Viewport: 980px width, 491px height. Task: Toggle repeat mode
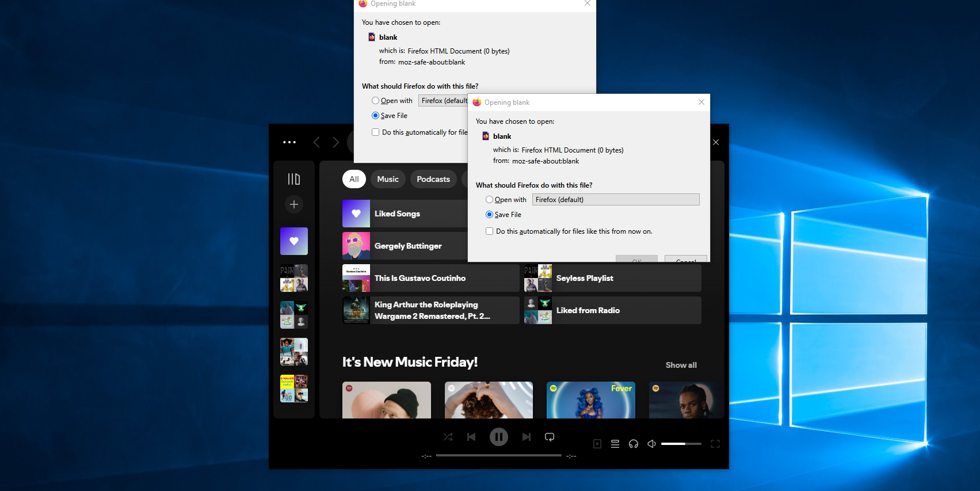[550, 437]
